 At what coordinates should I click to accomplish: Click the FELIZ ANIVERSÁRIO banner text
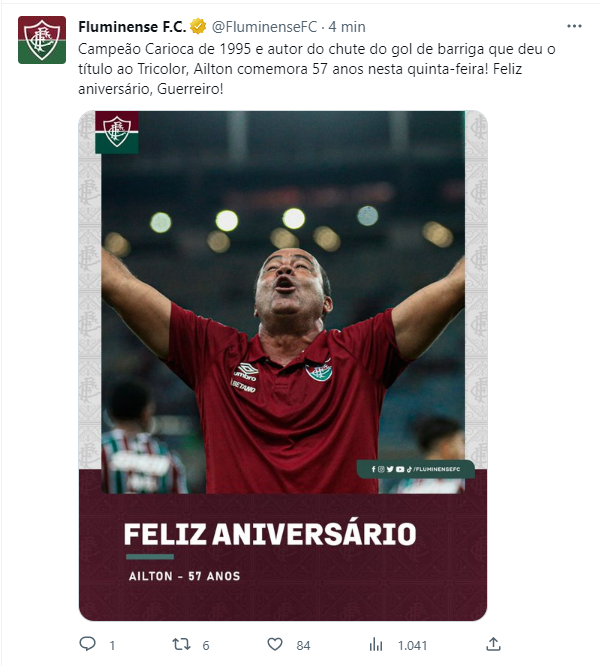(x=270, y=534)
